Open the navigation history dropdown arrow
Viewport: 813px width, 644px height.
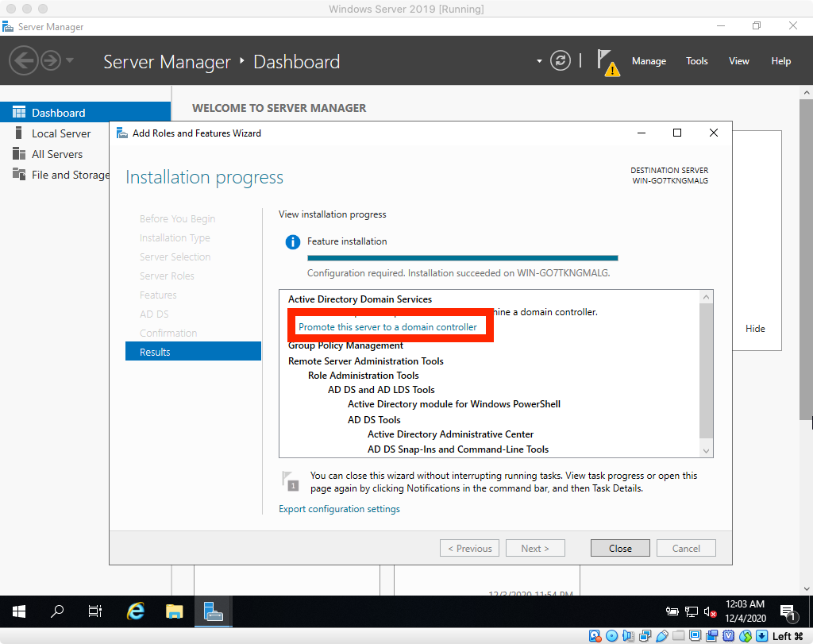click(70, 60)
